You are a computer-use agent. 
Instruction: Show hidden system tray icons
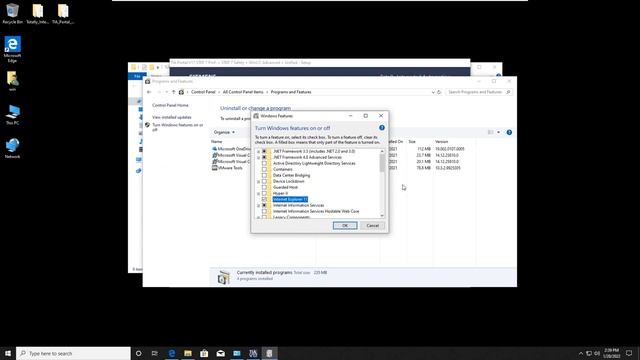tap(581, 353)
